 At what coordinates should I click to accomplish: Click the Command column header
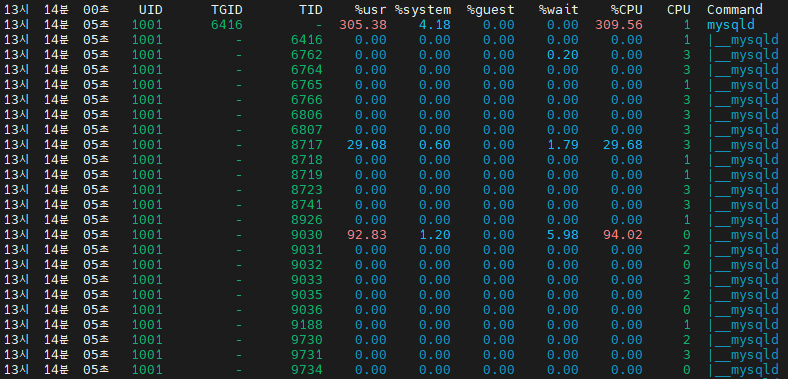point(735,10)
